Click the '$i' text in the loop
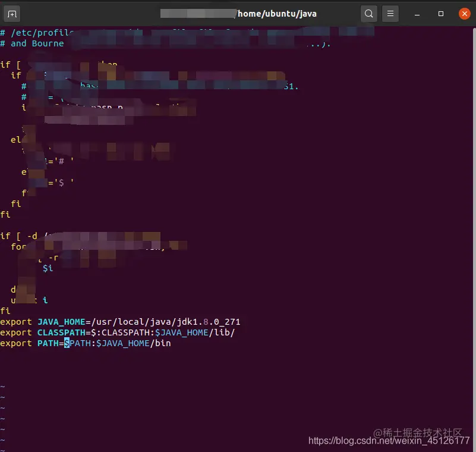Viewport: 476px width, 452px height. pyautogui.click(x=48, y=268)
